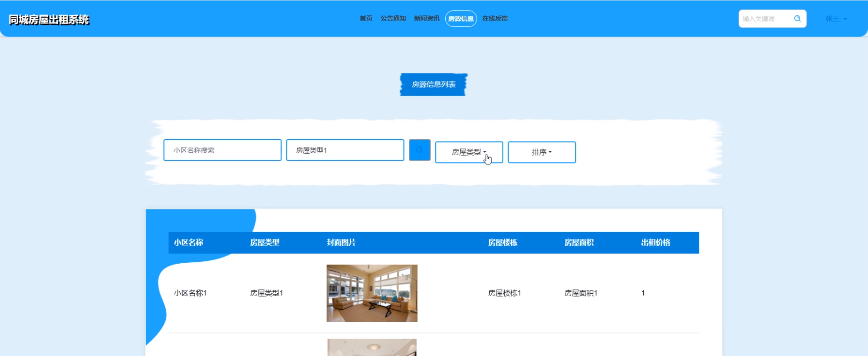This screenshot has height=356, width=868.
Task: Click the 房屋类型 column header
Action: [x=265, y=243]
